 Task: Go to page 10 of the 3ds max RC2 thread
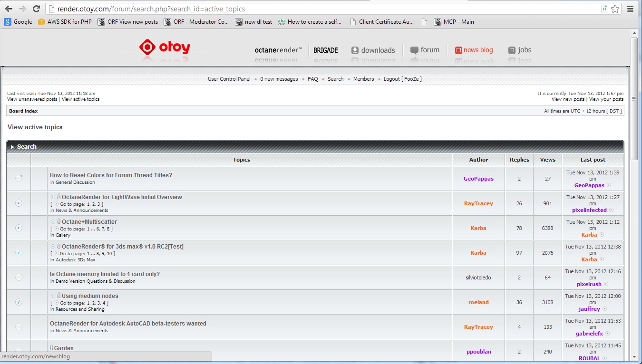tap(110, 254)
